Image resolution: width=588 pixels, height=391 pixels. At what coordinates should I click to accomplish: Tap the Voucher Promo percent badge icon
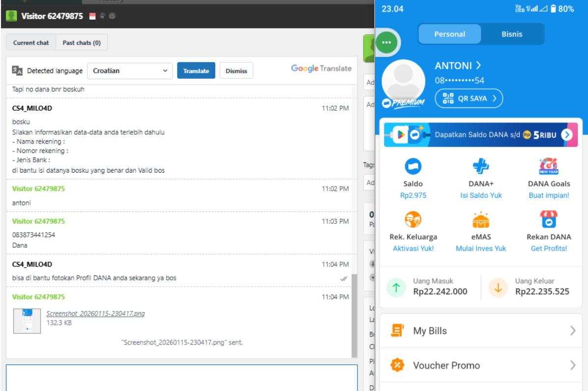397,365
